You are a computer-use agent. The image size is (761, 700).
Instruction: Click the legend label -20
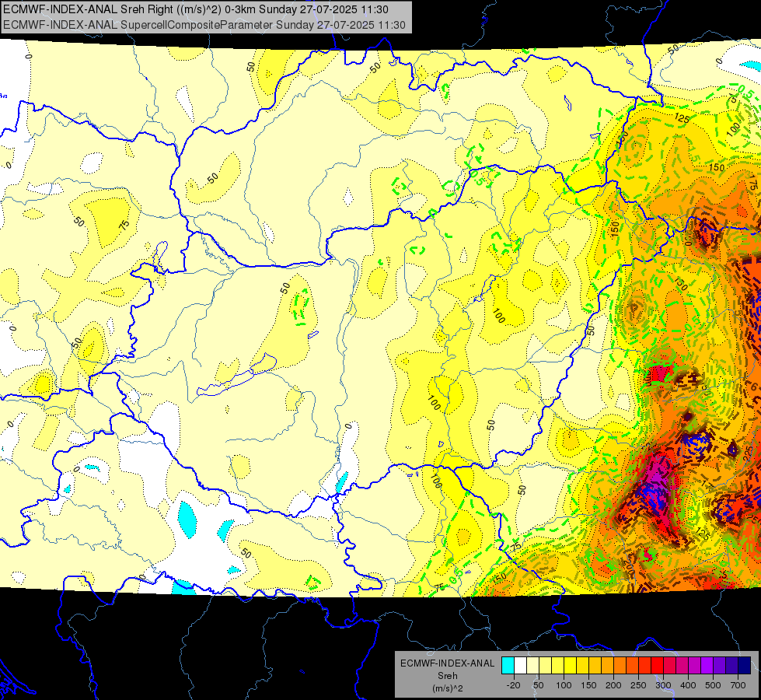(513, 685)
